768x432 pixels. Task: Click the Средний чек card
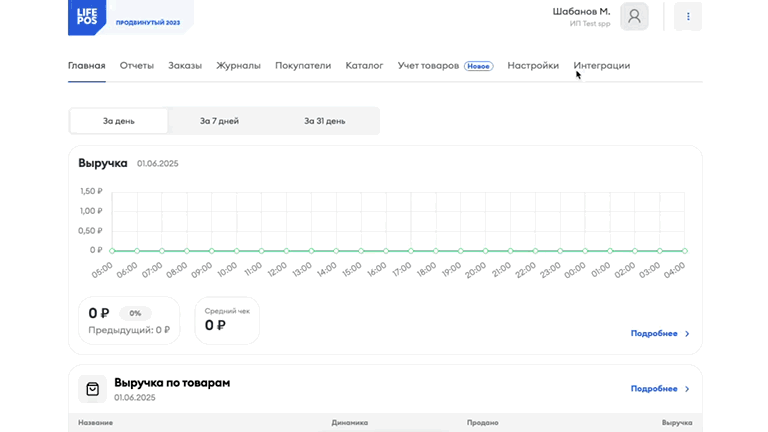(x=227, y=320)
